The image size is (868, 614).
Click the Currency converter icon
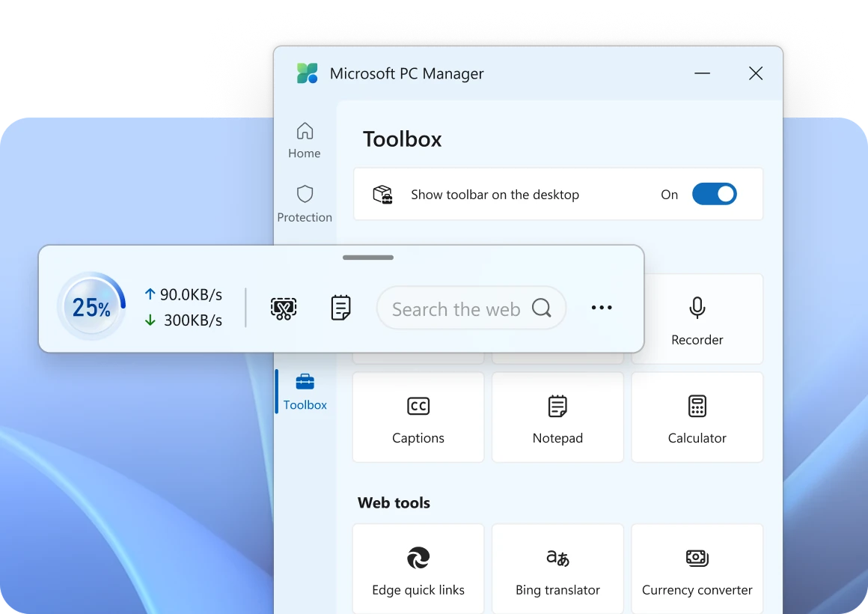click(697, 558)
